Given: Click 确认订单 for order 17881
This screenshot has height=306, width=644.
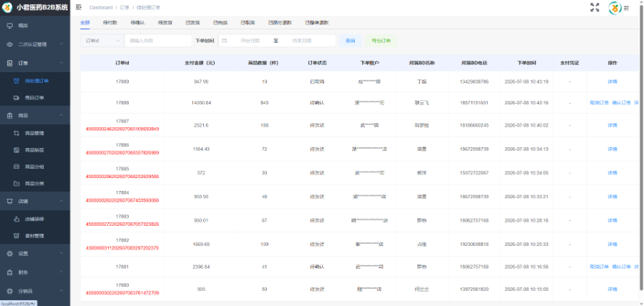Looking at the screenshot, I should [621, 267].
